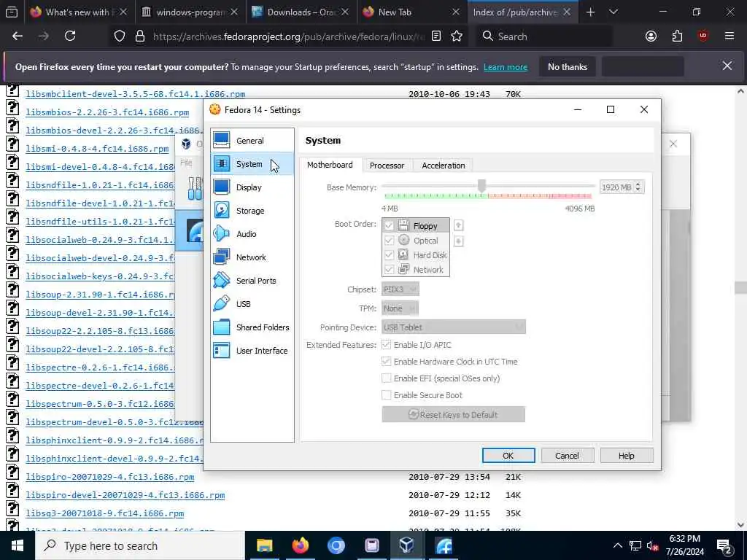
Task: Toggle the Optical boot order checkbox
Action: 389,241
